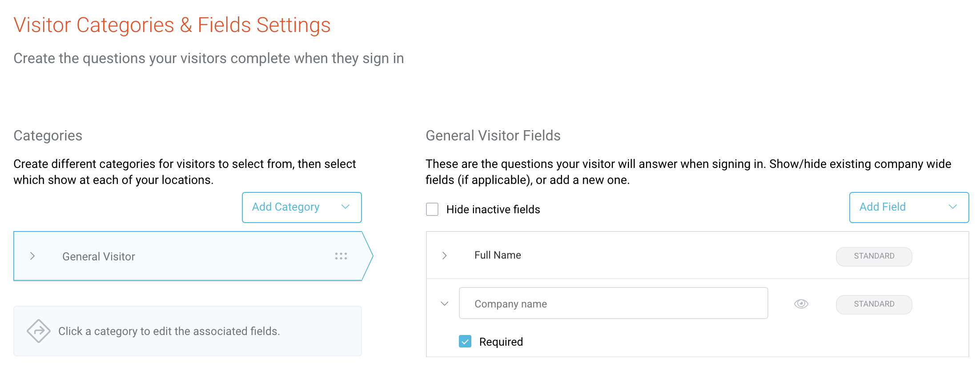Select the Company name input field
This screenshot has height=367, width=980.
(x=613, y=303)
